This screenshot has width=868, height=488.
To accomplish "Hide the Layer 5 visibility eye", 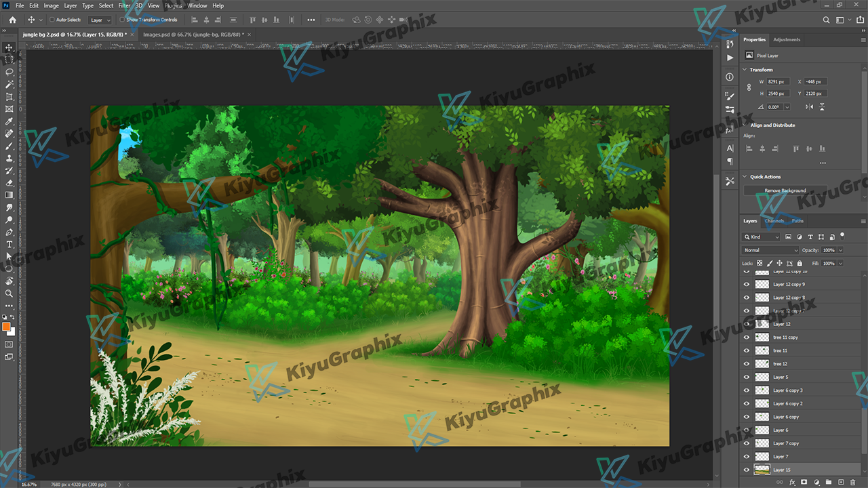I will coord(747,377).
